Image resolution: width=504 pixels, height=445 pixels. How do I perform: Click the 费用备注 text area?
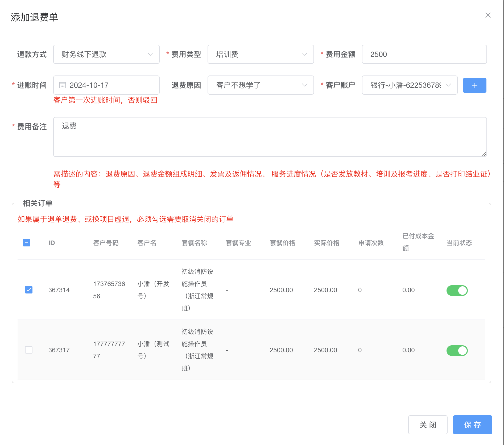(270, 137)
